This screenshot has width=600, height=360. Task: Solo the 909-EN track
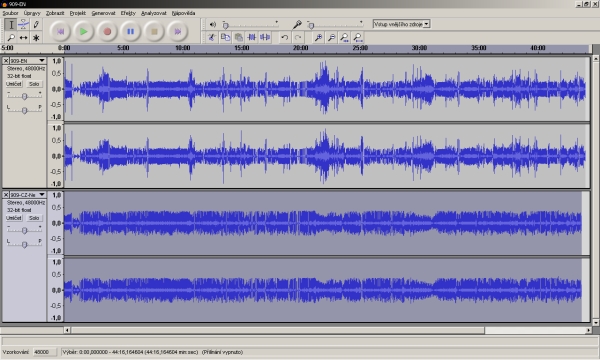pos(34,84)
